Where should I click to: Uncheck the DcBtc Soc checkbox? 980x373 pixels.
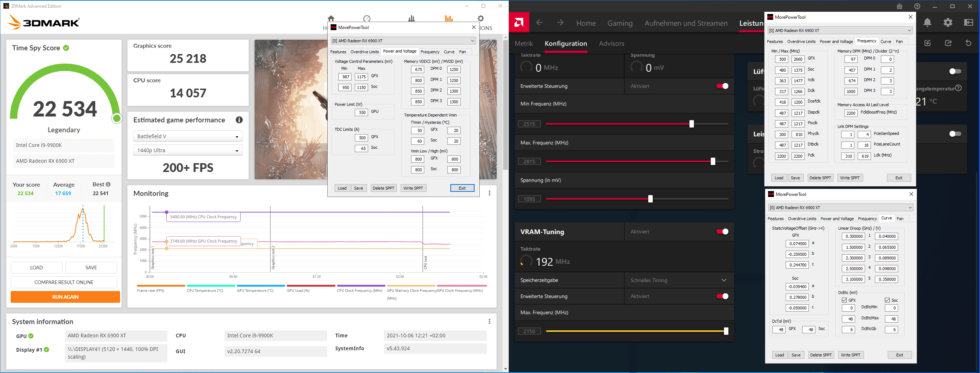[887, 300]
